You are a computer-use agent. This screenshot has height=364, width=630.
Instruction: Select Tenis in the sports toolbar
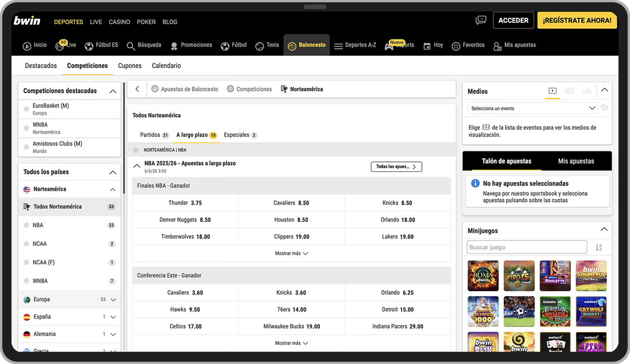point(267,45)
